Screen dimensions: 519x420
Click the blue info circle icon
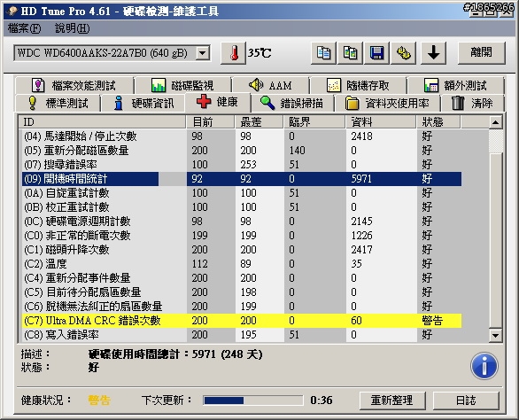click(x=484, y=366)
